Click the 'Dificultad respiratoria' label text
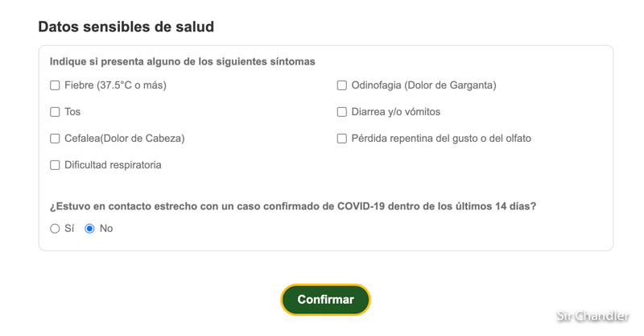644x336 pixels. point(113,165)
